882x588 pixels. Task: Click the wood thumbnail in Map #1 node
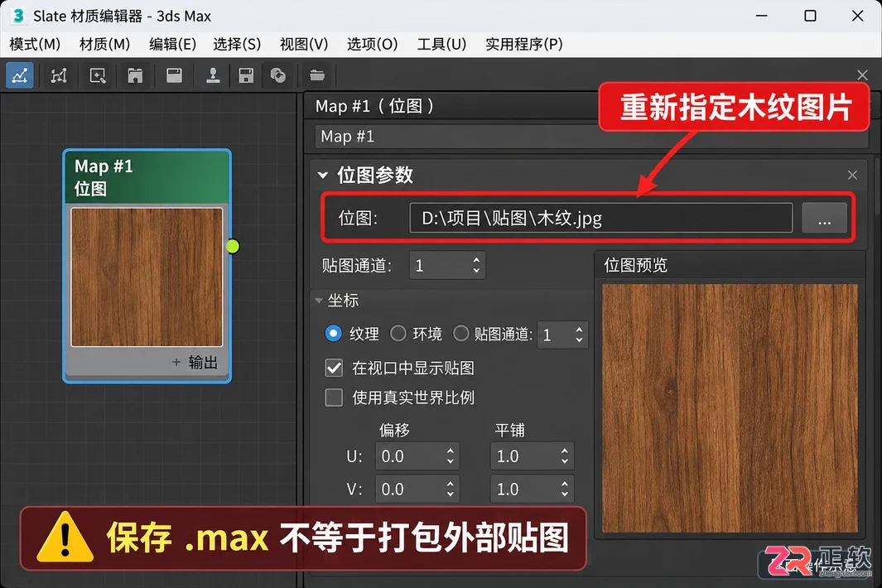(x=147, y=277)
